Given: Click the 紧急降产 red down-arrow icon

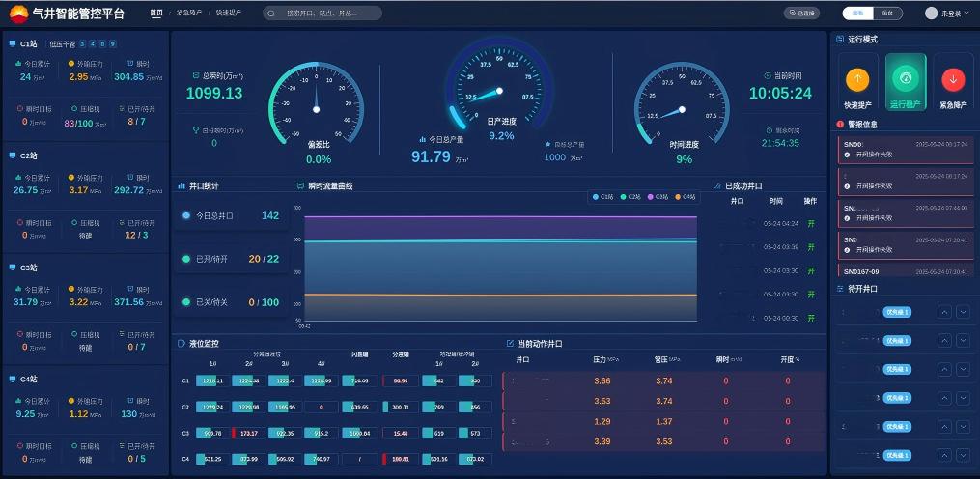Looking at the screenshot, I should [x=953, y=79].
